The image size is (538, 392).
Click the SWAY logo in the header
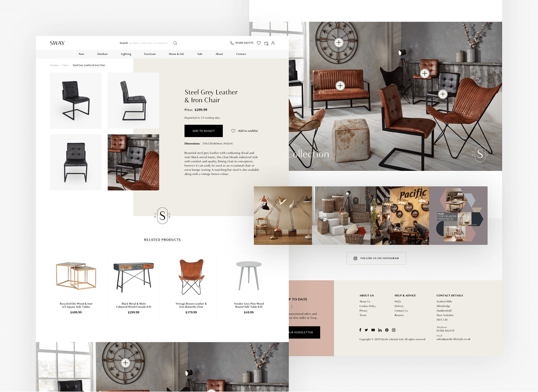[57, 43]
